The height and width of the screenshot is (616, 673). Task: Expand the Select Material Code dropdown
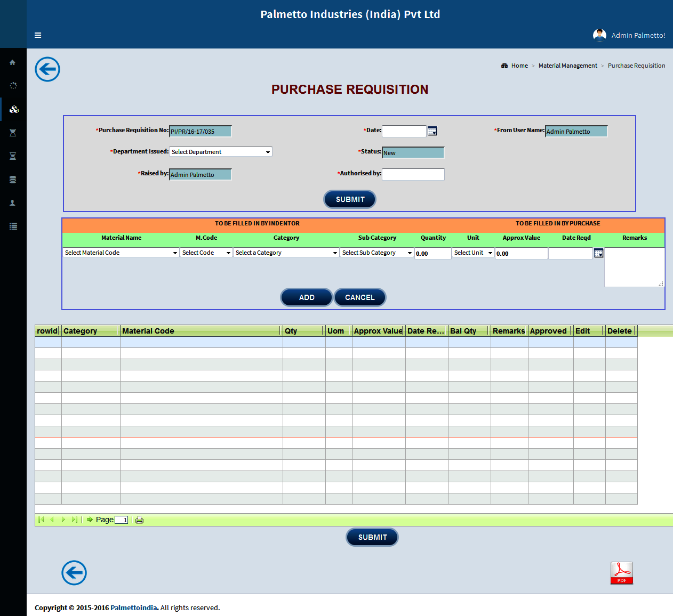click(x=121, y=253)
